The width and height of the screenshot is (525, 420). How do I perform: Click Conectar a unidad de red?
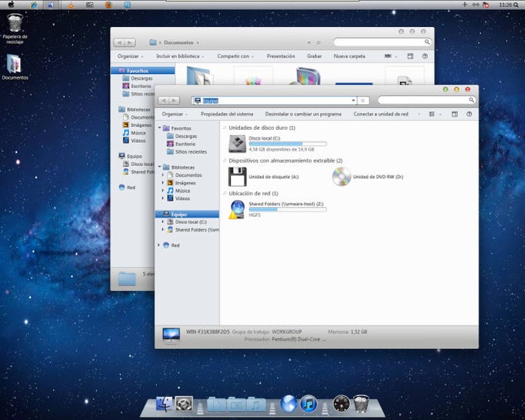pyautogui.click(x=381, y=114)
